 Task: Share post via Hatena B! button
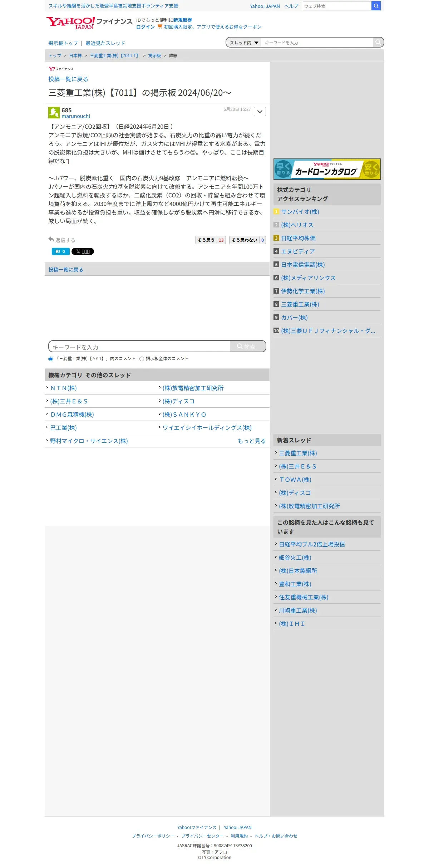pos(60,251)
